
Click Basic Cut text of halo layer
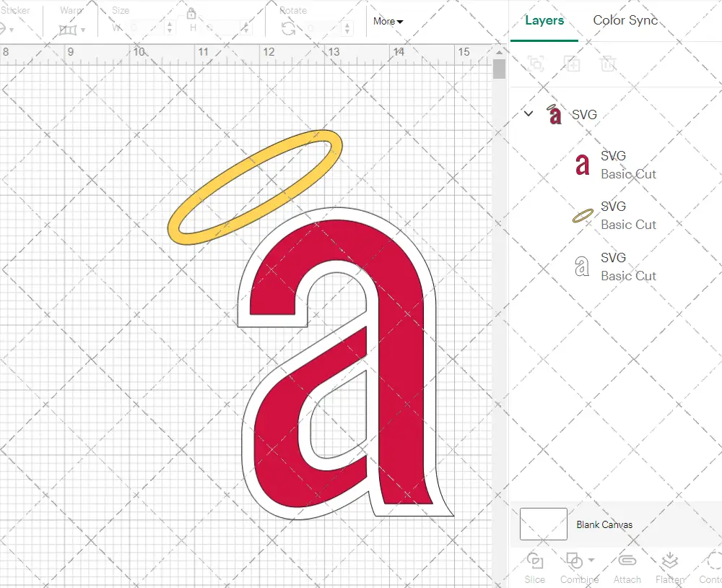click(x=629, y=225)
